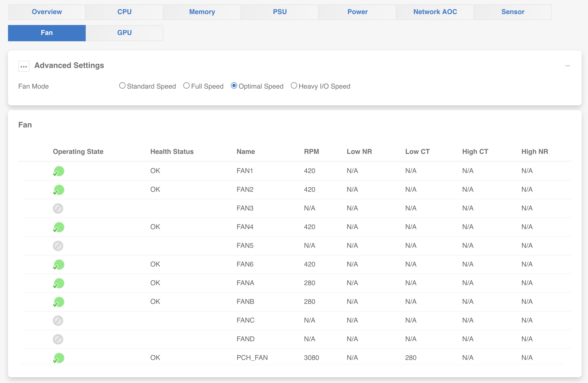The width and height of the screenshot is (588, 383).
Task: Click the grayed-out icon beside FAN5
Action: pyautogui.click(x=58, y=246)
